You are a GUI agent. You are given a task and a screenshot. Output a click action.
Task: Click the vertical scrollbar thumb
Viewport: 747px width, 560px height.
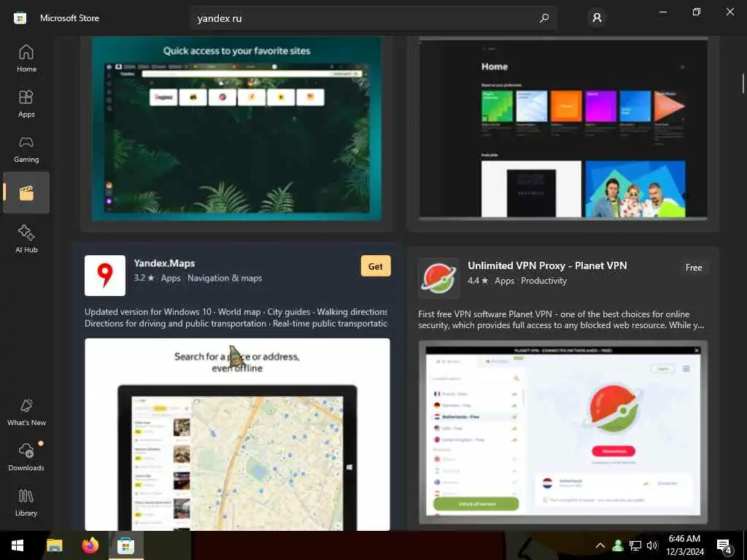point(743,84)
